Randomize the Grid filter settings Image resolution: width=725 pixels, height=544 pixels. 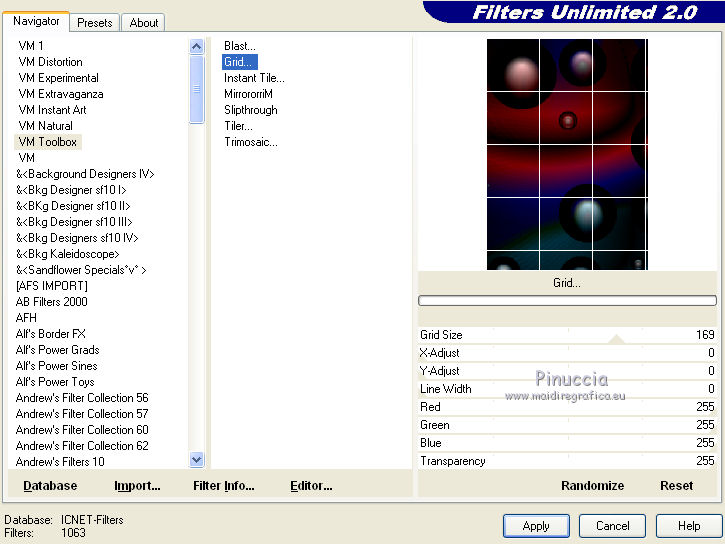coord(592,486)
